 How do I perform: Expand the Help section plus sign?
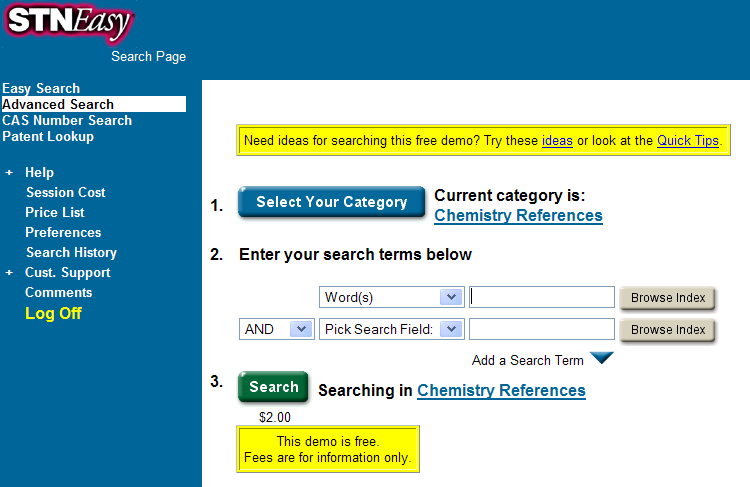click(9, 173)
